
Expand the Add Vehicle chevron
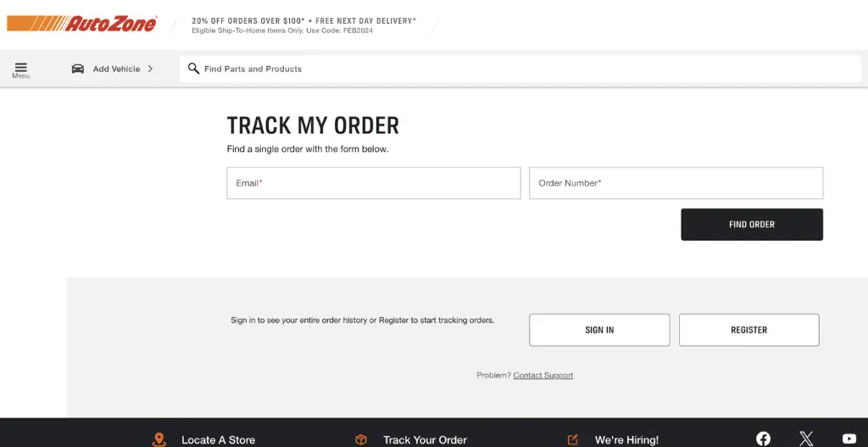(x=150, y=69)
